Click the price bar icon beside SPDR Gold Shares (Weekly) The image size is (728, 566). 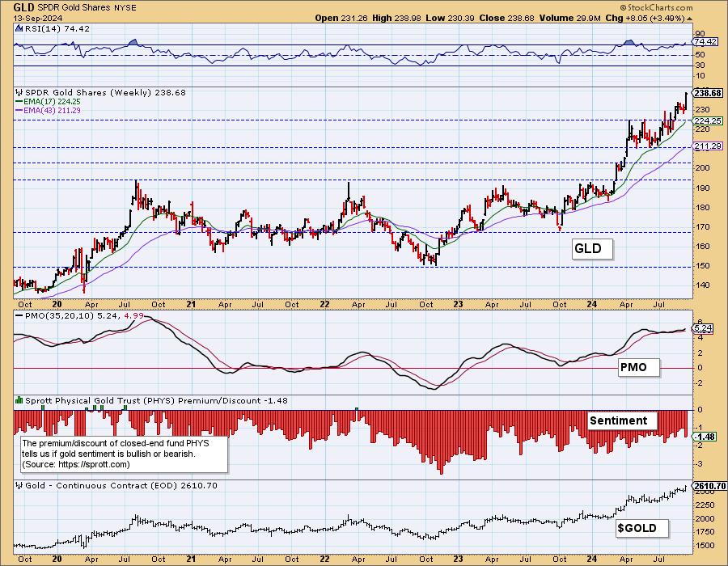(x=19, y=92)
